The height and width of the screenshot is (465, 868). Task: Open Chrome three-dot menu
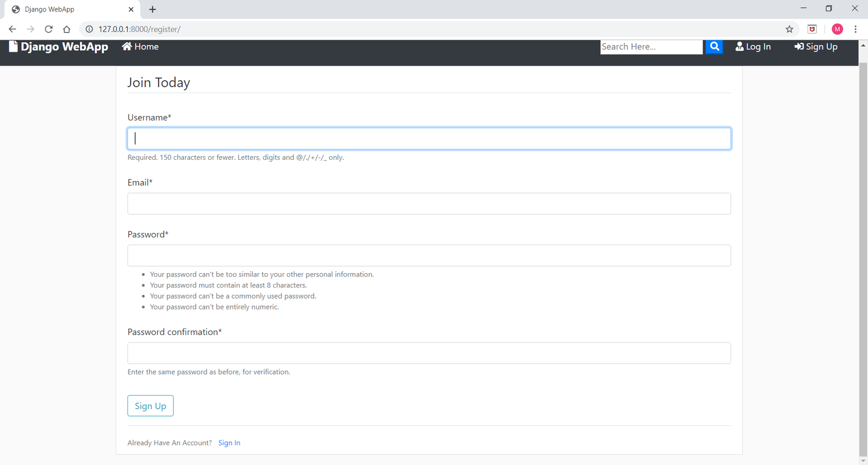856,29
